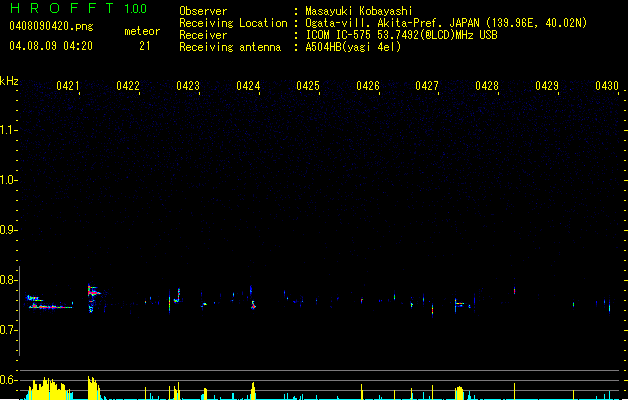Click the 0430 time marker
The width and height of the screenshot is (629, 400).
[607, 86]
